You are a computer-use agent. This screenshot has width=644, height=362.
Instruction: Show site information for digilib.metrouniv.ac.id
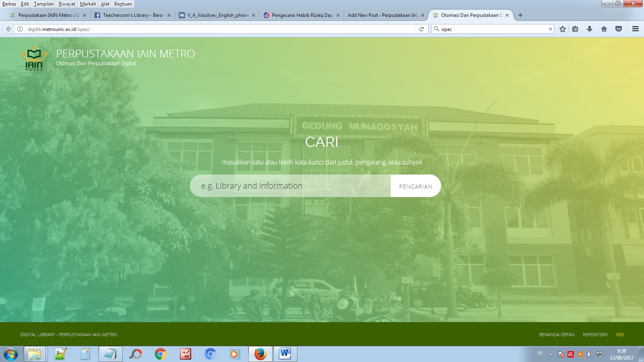[x=20, y=29]
